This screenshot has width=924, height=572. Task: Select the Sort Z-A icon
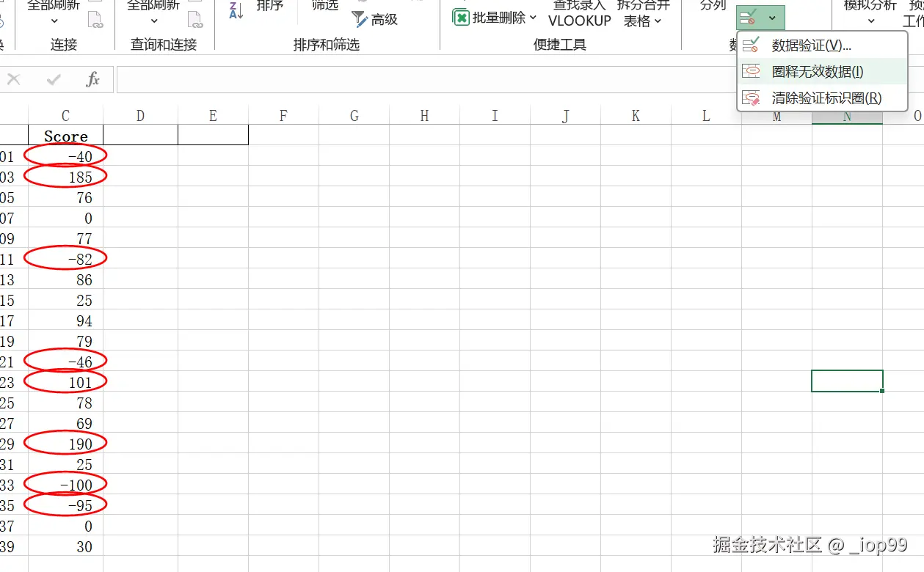[x=233, y=11]
